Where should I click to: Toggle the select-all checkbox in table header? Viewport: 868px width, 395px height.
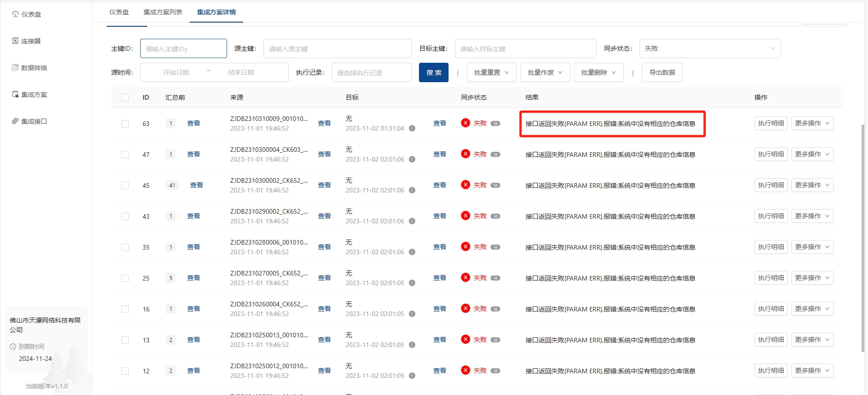[x=125, y=97]
